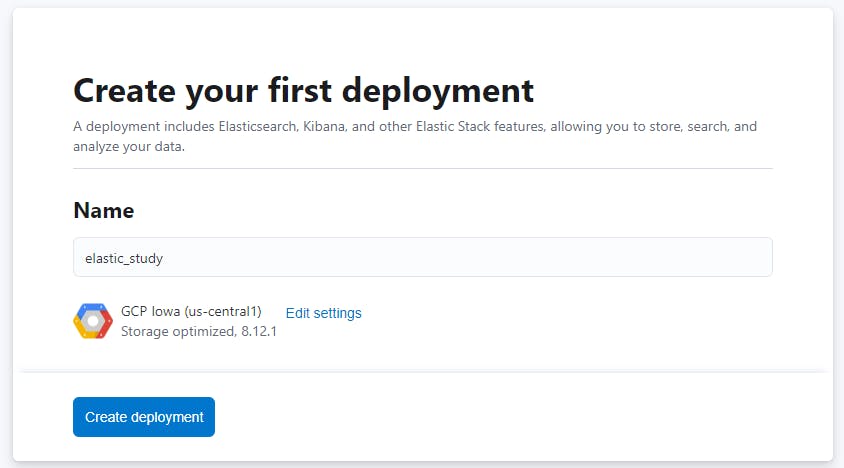Focus the deployment Name input field
The width and height of the screenshot is (844, 468).
[x=423, y=257]
